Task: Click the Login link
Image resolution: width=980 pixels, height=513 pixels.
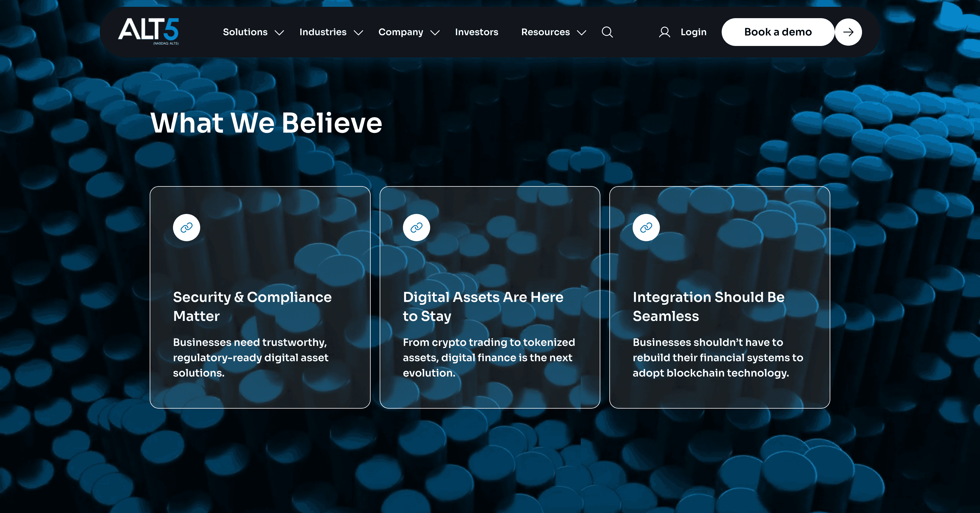Action: tap(693, 32)
